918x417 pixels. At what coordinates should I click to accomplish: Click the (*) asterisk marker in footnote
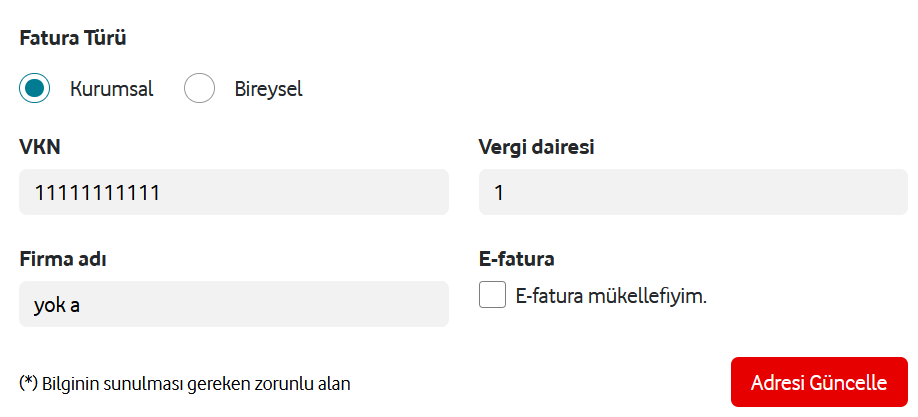28,383
